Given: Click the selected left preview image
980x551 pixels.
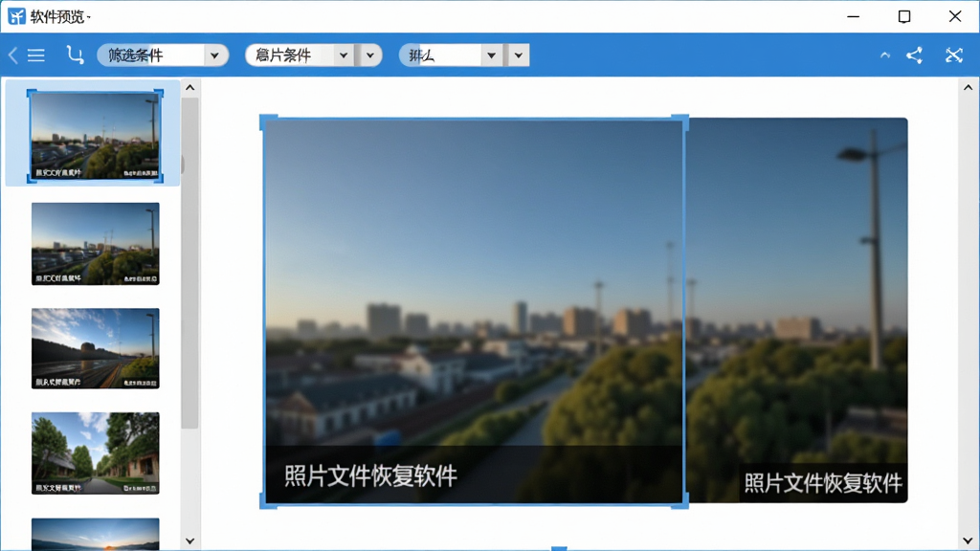Looking at the screenshot, I should (475, 311).
